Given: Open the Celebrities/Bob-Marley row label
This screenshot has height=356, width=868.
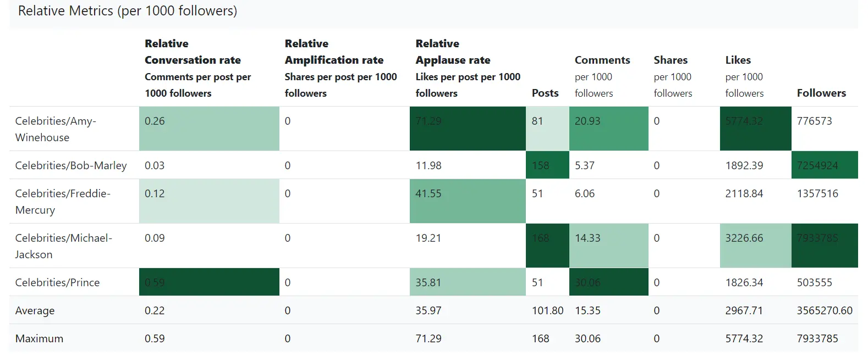Looking at the screenshot, I should tap(71, 165).
